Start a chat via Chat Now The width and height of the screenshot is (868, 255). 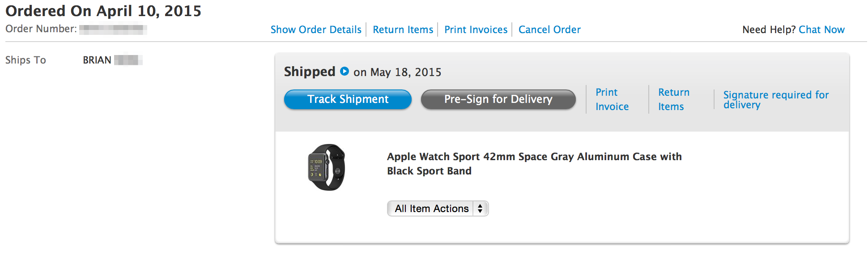(x=821, y=30)
